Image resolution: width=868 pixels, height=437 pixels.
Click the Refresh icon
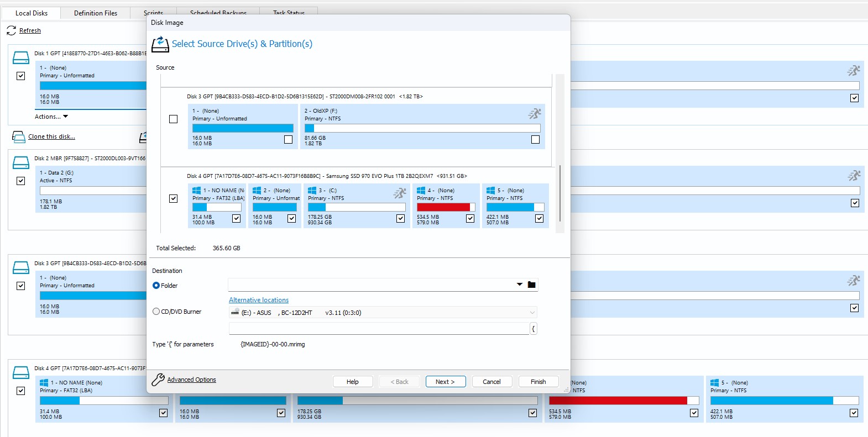click(x=11, y=31)
